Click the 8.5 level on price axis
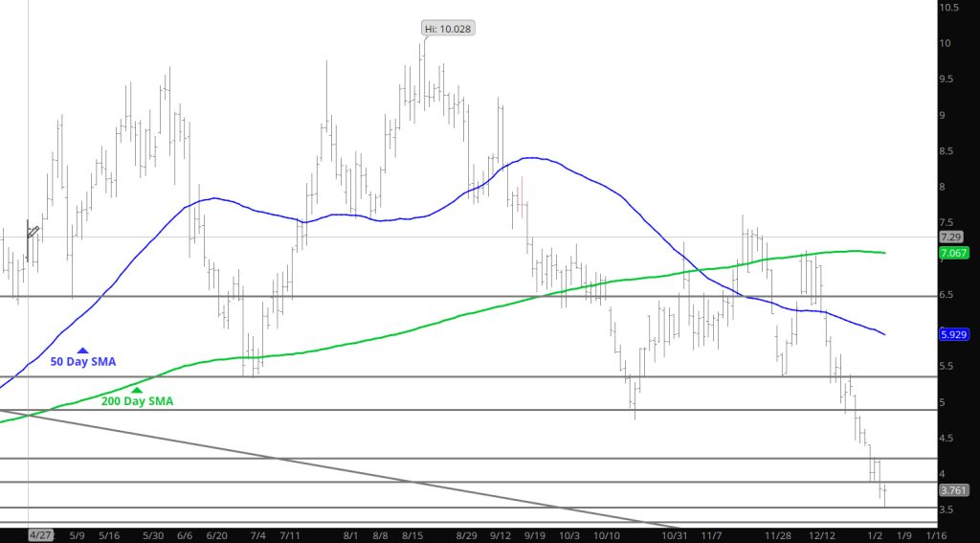This screenshot has height=543, width=980. tap(947, 151)
